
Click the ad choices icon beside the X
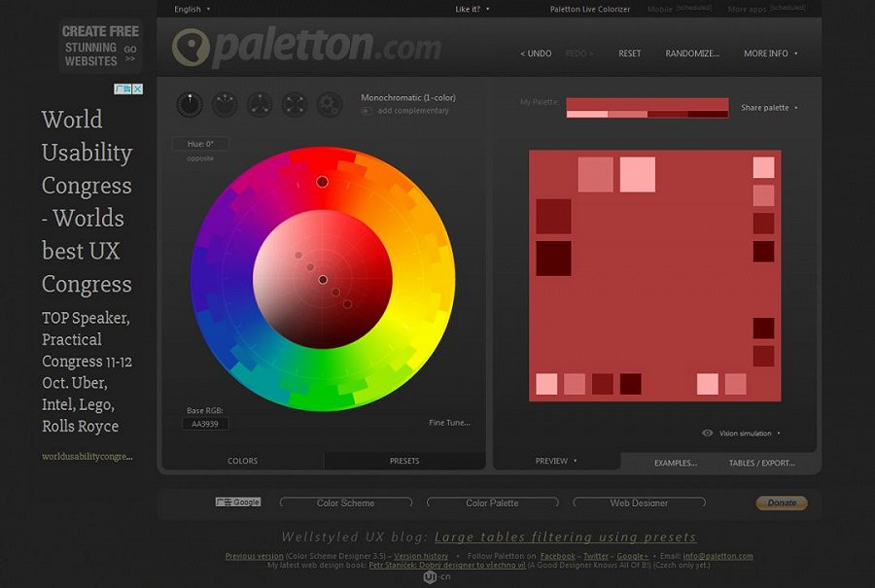(122, 88)
